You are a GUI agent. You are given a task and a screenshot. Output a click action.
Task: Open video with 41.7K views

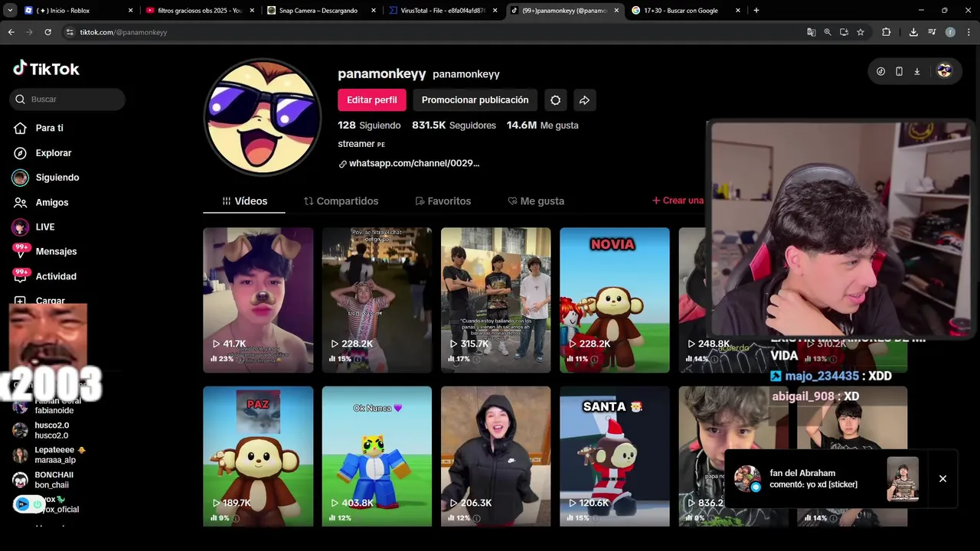(258, 300)
